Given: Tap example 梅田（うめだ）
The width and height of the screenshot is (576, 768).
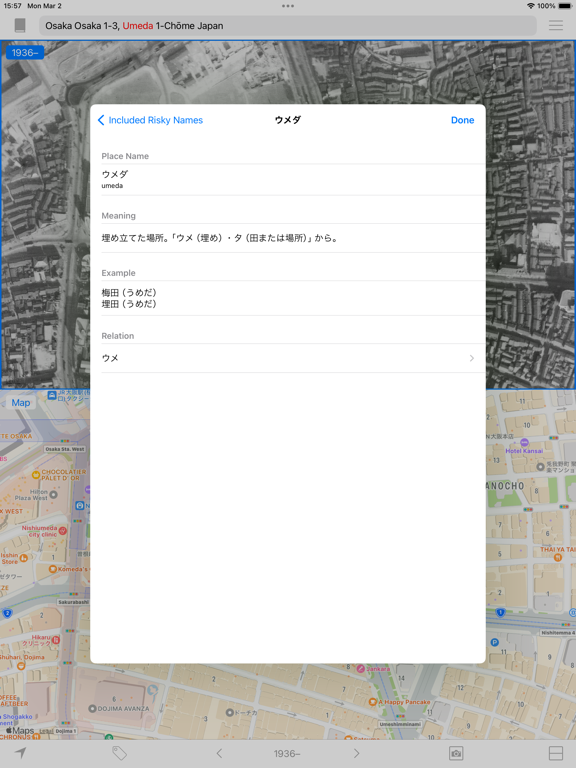Looking at the screenshot, I should 129,292.
